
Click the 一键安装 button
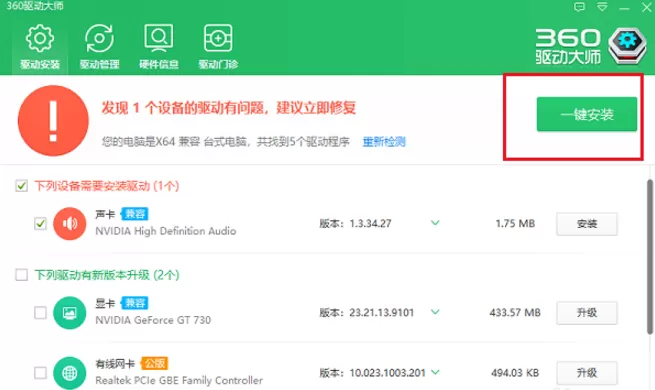point(587,114)
